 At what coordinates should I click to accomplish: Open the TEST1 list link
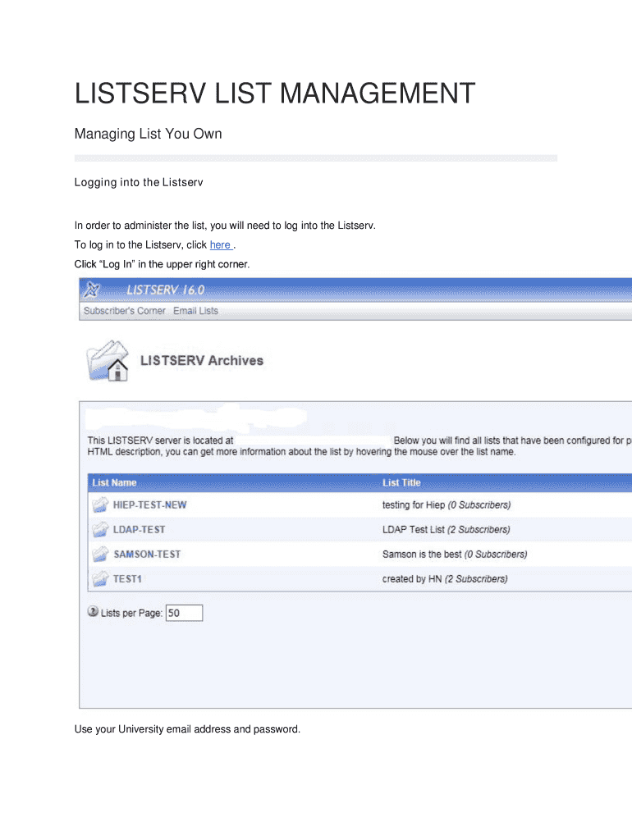(x=127, y=578)
